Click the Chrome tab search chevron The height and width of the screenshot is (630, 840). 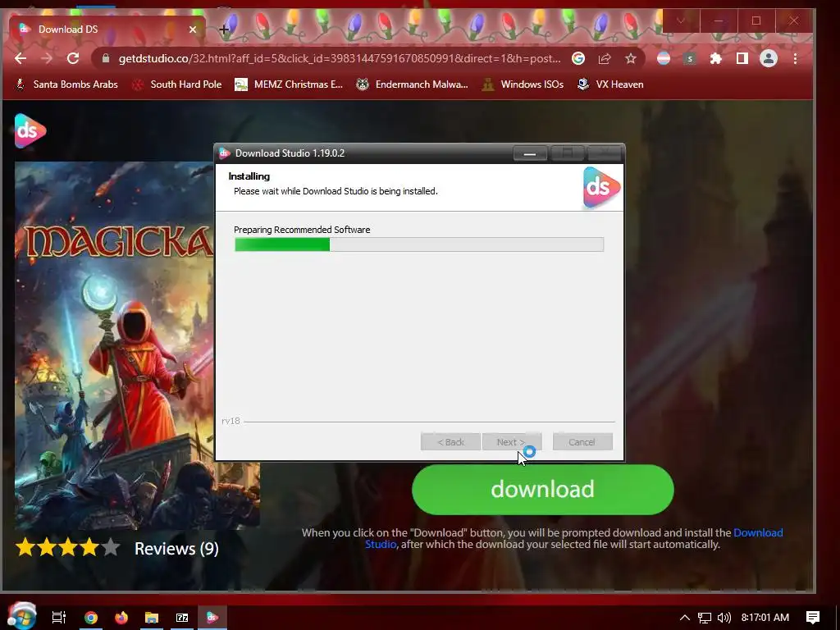click(x=681, y=21)
